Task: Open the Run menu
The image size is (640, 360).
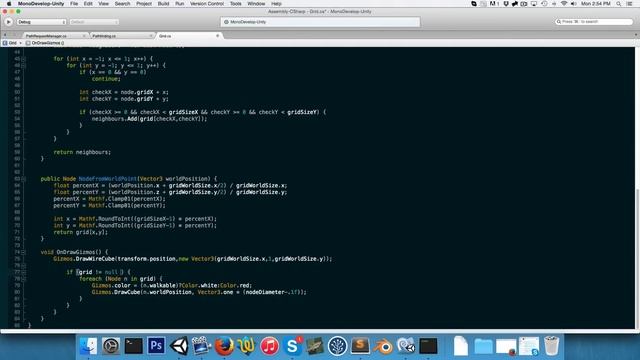Action: tap(180, 4)
